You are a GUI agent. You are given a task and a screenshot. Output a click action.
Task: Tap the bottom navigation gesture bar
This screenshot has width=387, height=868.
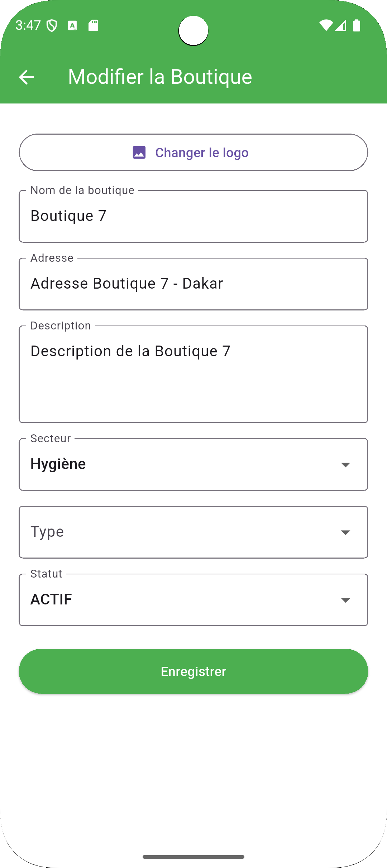click(x=193, y=857)
